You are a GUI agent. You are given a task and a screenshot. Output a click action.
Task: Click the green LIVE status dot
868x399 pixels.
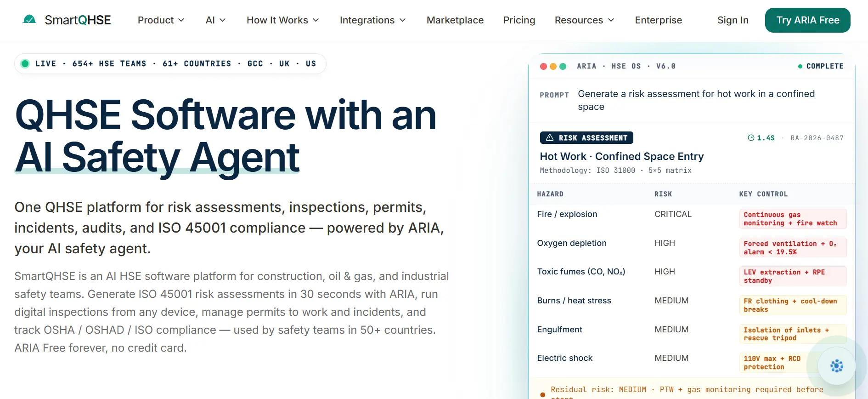(x=25, y=63)
